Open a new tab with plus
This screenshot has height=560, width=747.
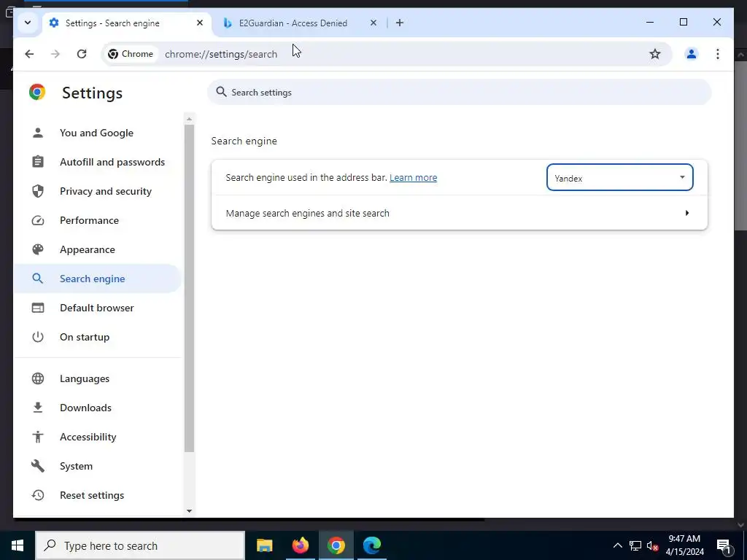(x=400, y=23)
